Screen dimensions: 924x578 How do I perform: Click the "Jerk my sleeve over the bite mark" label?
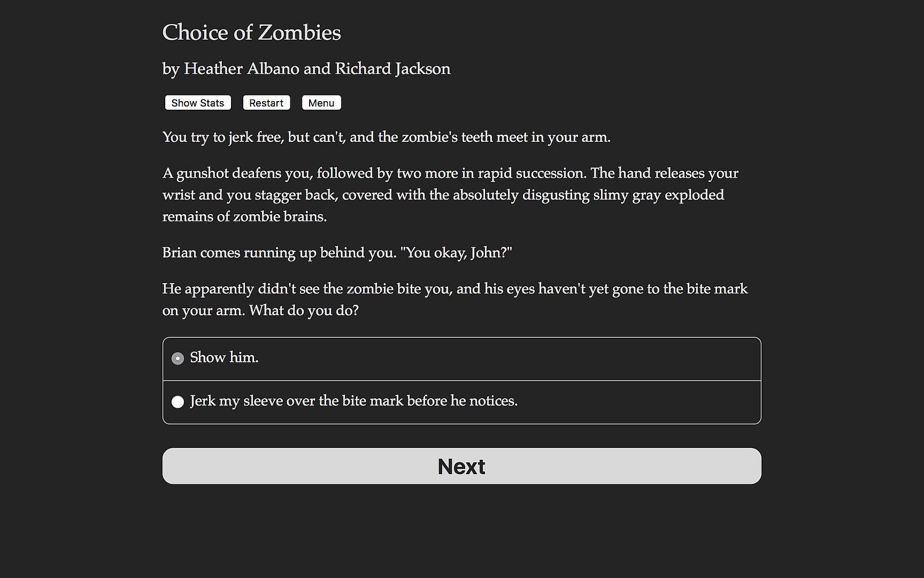click(353, 401)
